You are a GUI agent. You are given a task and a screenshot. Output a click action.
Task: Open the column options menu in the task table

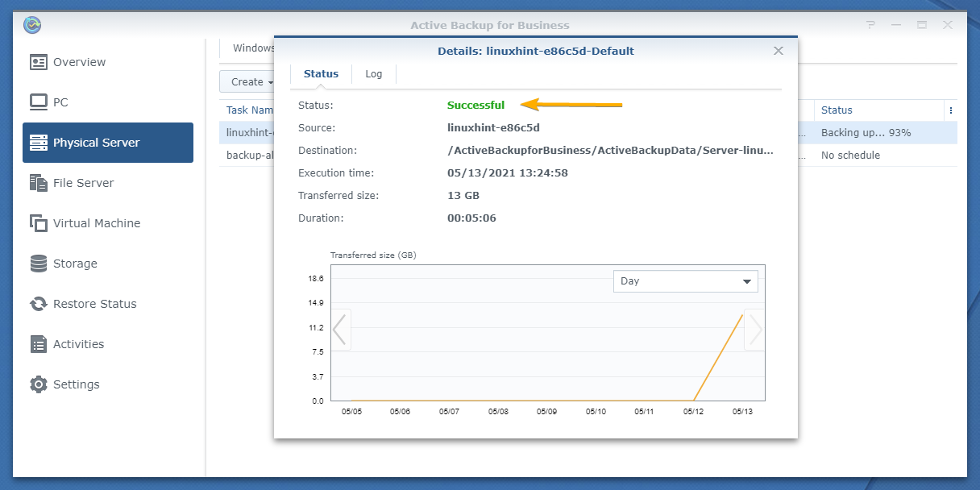tap(951, 110)
